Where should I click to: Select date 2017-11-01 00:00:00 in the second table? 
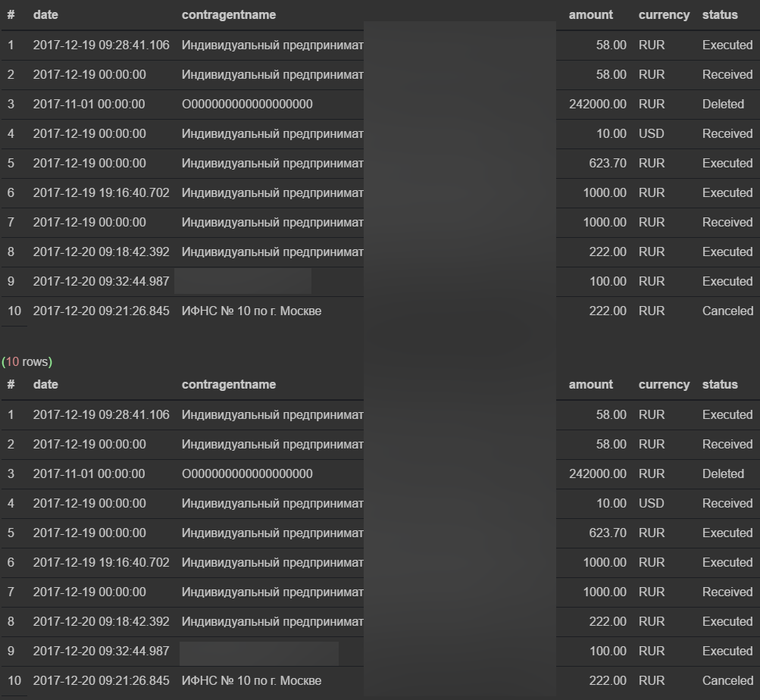pyautogui.click(x=89, y=474)
